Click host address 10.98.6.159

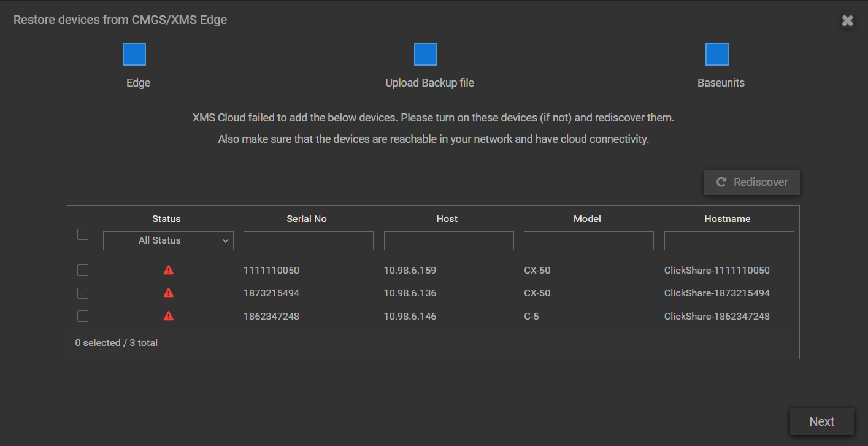pyautogui.click(x=410, y=271)
